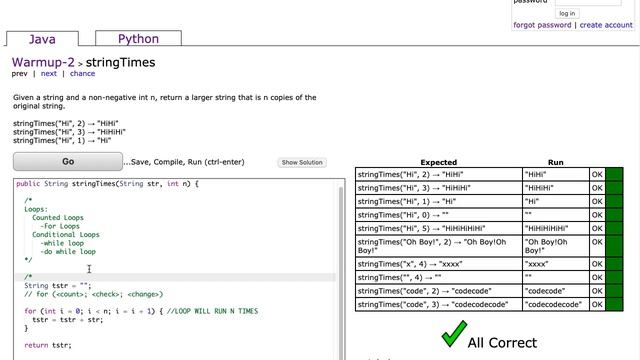The image size is (640, 360).
Task: Open the create account link
Action: (x=606, y=25)
